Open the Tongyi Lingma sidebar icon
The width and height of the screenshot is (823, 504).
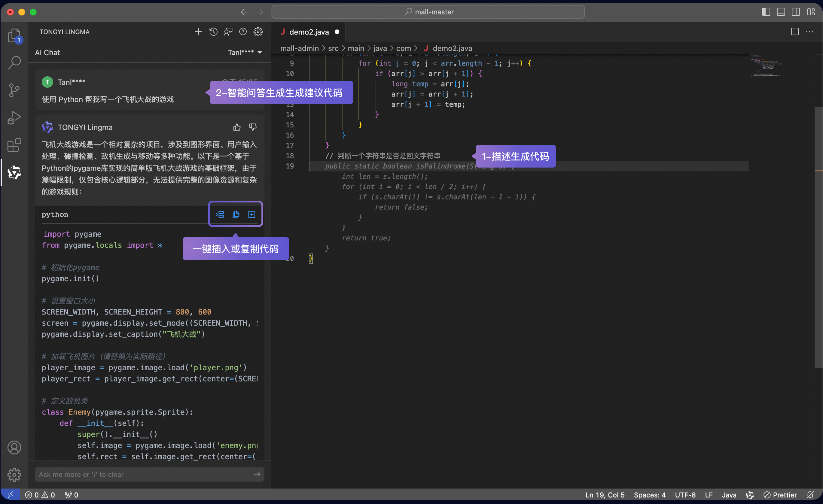point(14,173)
